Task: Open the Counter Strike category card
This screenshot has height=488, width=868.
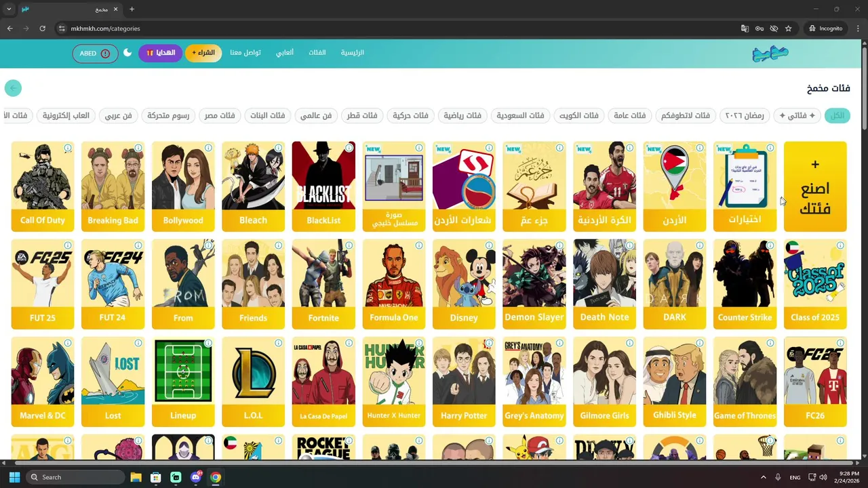Action: pyautogui.click(x=745, y=284)
